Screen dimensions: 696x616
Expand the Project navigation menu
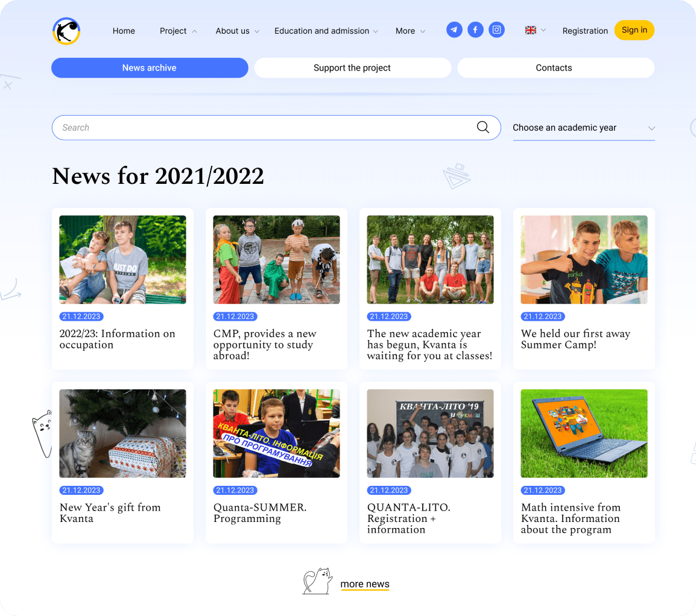click(173, 31)
